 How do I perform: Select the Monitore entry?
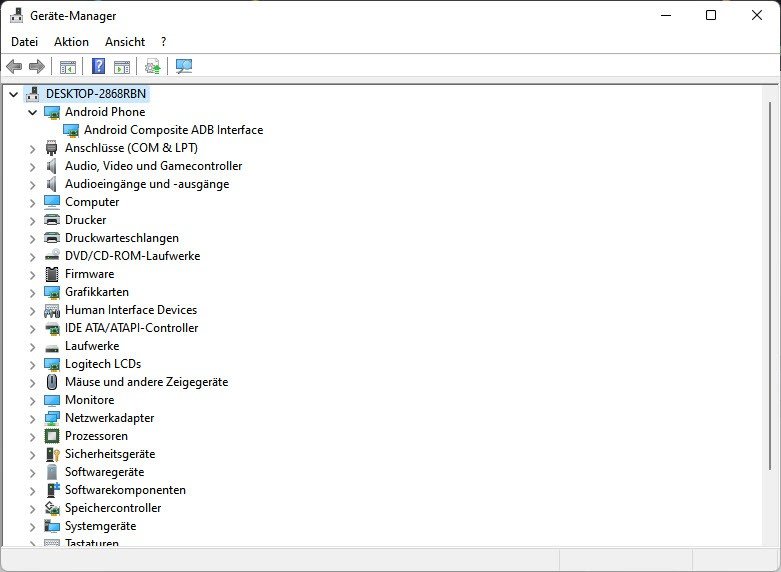click(90, 400)
